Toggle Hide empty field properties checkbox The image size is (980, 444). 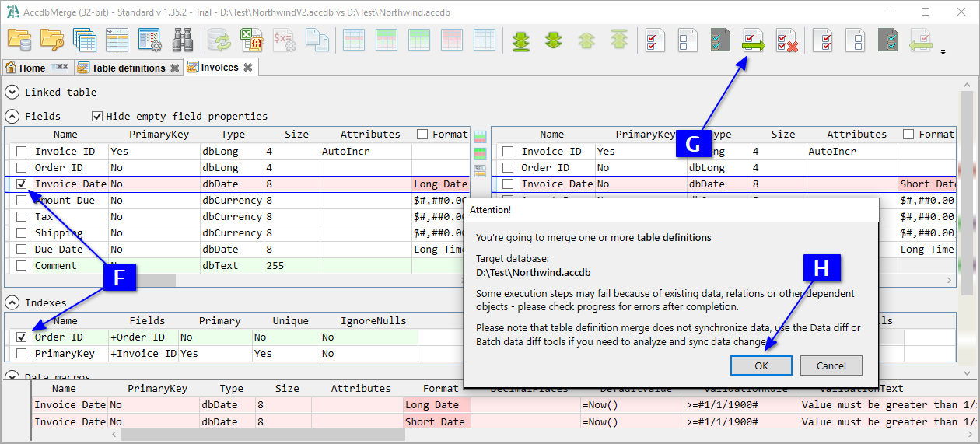[97, 116]
